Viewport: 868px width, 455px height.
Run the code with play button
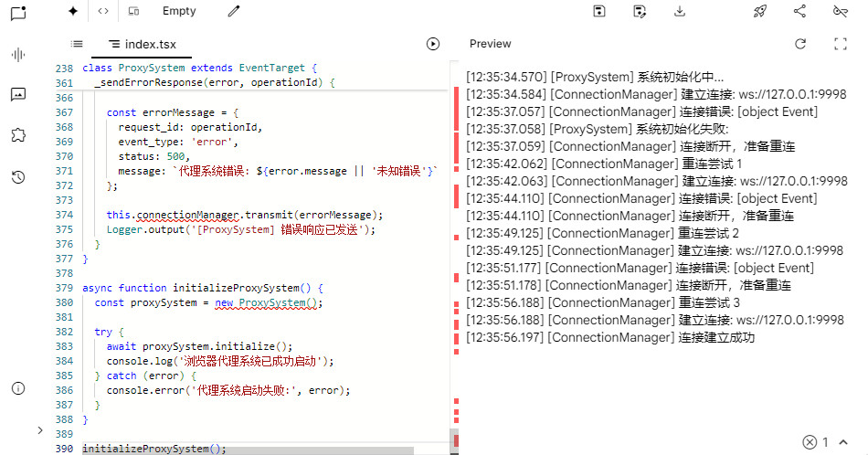click(x=433, y=44)
